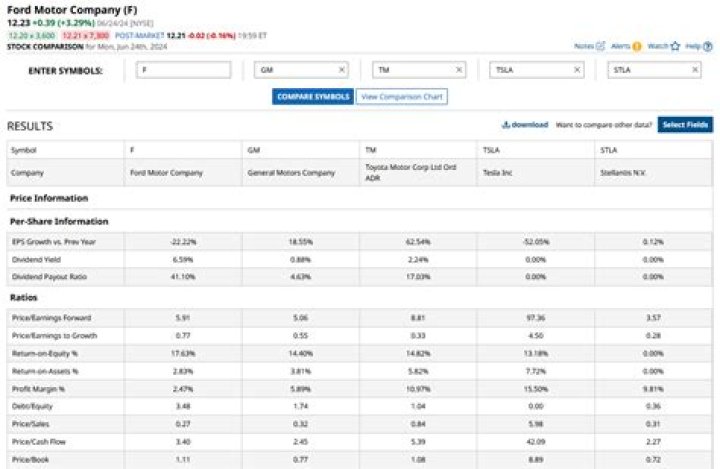The height and width of the screenshot is (469, 720).
Task: Click the Ford Motor Company (F) title
Action: pos(72,10)
